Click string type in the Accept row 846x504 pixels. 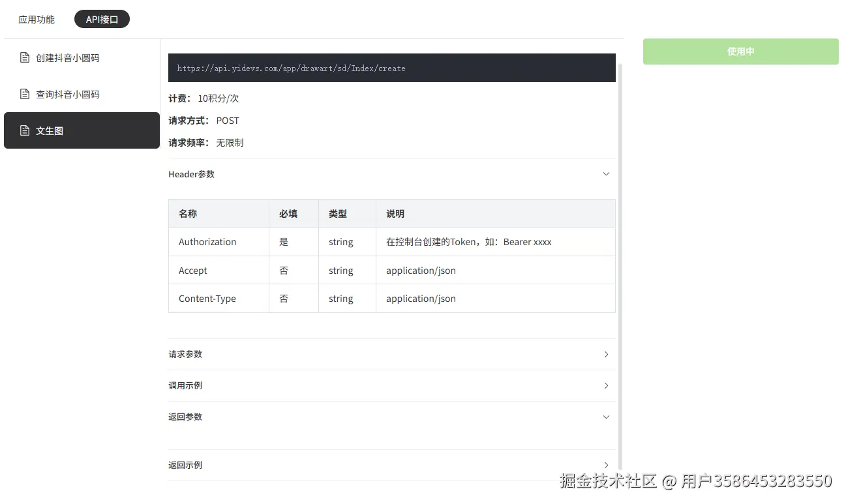pyautogui.click(x=341, y=271)
